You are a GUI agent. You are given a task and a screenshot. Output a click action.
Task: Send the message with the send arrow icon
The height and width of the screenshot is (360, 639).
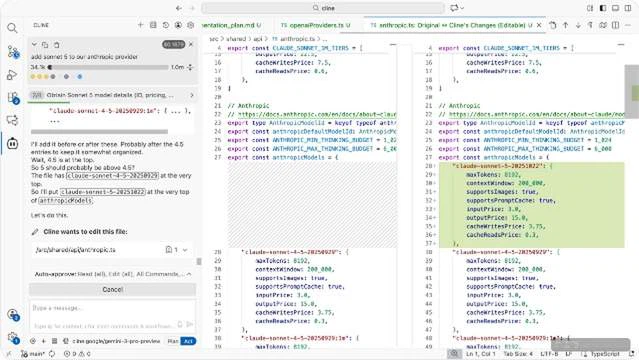[189, 325]
